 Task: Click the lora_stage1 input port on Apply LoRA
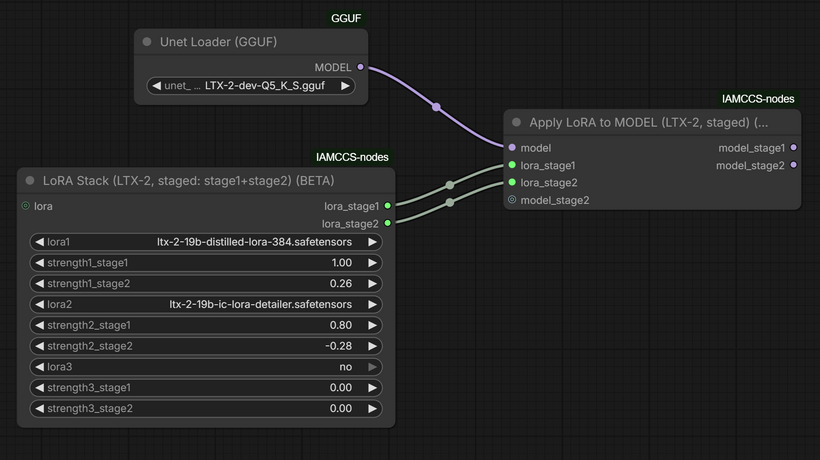(512, 165)
